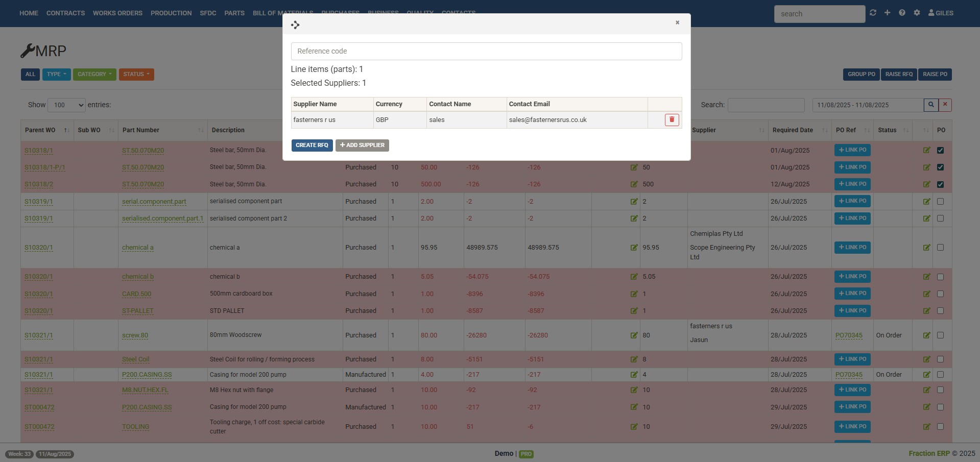Image resolution: width=980 pixels, height=462 pixels.
Task: Click the magnifier icon next to the date range
Action: point(931,105)
